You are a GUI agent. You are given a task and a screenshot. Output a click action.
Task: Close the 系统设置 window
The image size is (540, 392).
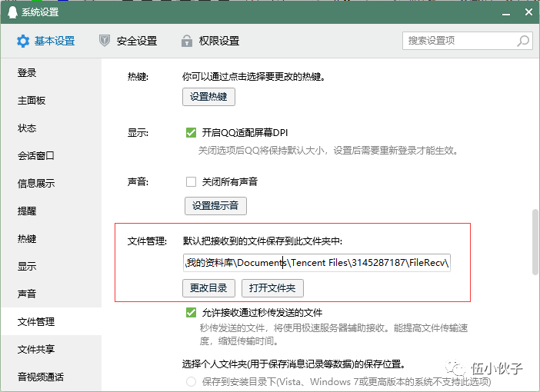[528, 12]
